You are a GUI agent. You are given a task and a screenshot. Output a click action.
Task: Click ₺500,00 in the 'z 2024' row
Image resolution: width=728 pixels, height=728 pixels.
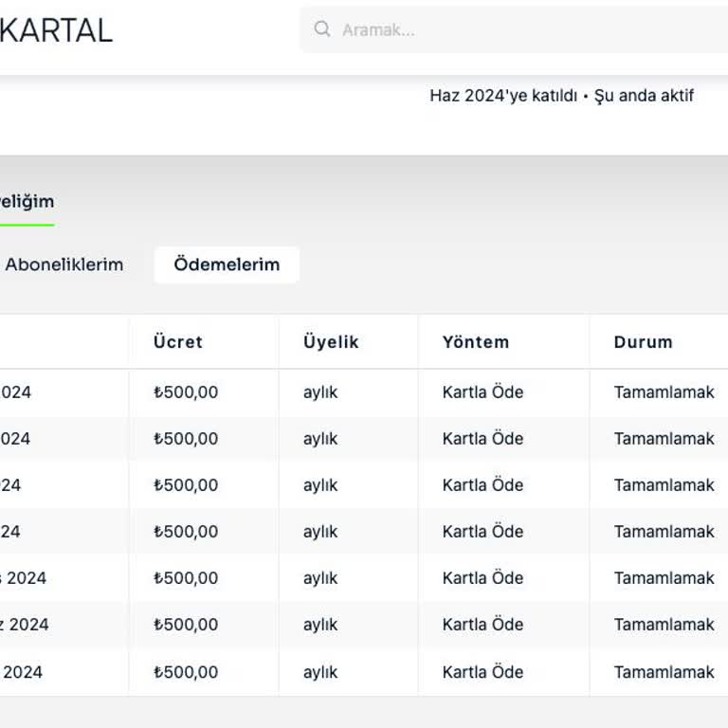click(186, 625)
